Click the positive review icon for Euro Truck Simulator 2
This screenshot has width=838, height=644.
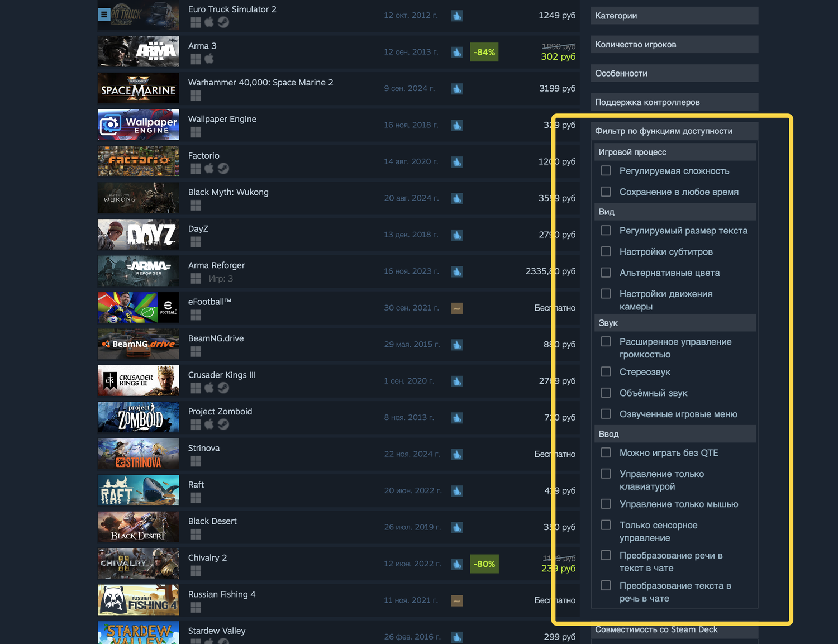[x=457, y=16]
